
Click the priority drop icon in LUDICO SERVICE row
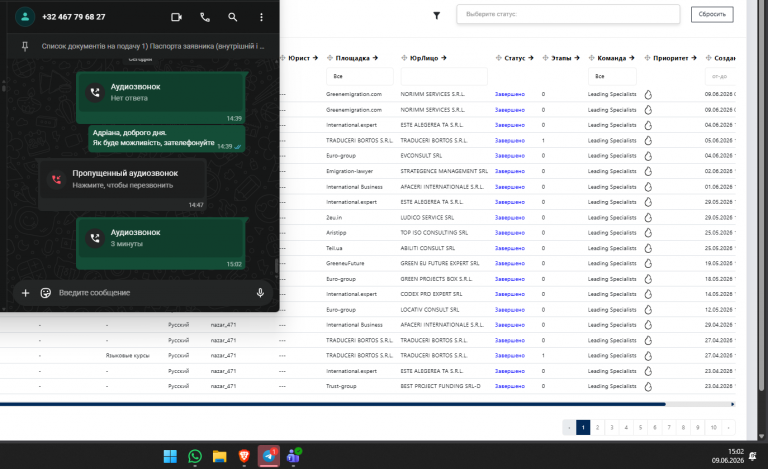click(x=648, y=217)
